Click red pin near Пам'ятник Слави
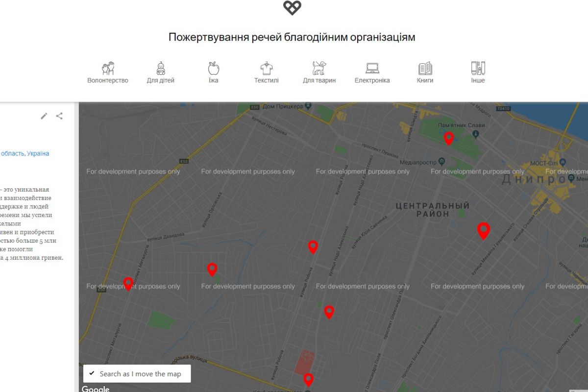 tap(448, 138)
